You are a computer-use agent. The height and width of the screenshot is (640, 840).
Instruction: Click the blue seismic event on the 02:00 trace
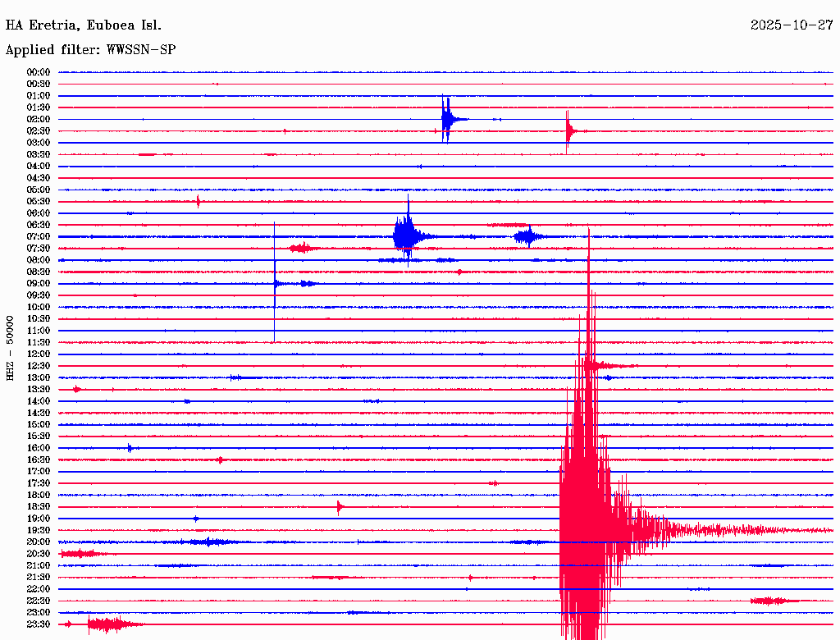coord(449,119)
